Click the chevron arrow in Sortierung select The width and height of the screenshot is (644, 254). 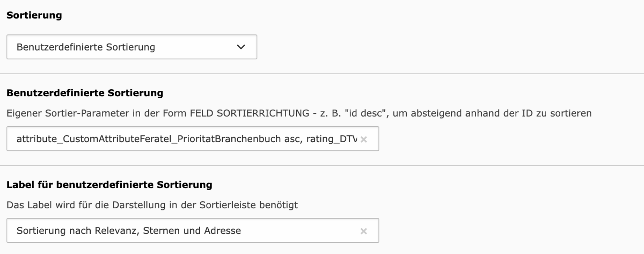(x=241, y=47)
